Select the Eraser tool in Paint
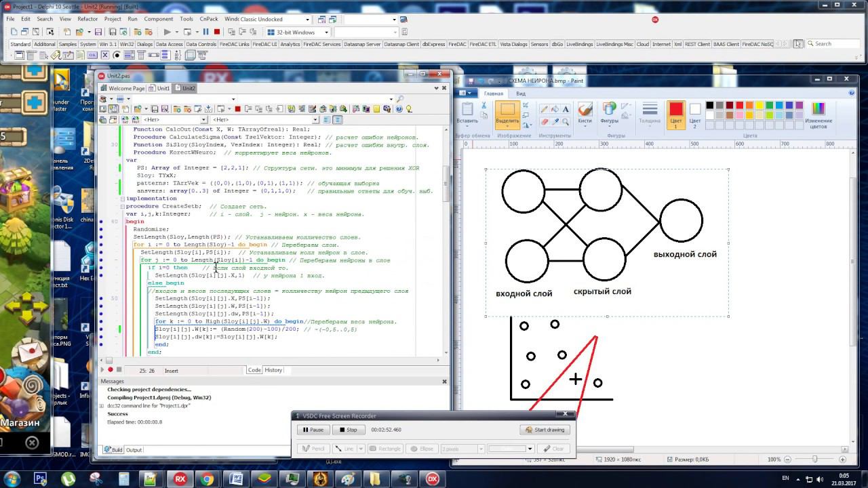This screenshot has width=868, height=488. point(544,121)
